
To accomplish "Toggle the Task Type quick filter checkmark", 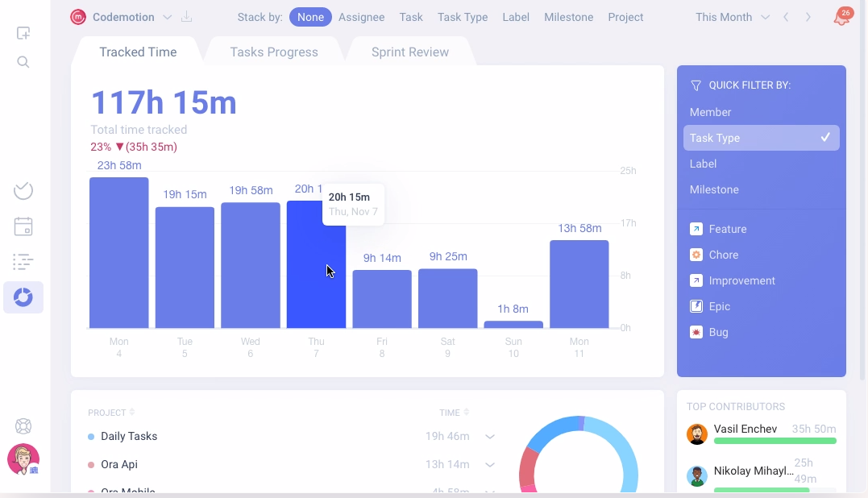I will pos(825,138).
